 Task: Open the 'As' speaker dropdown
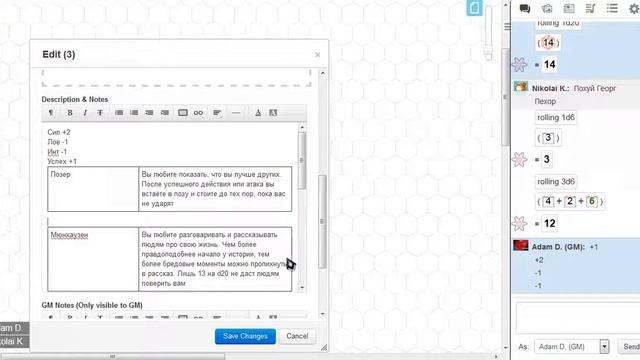tap(571, 347)
